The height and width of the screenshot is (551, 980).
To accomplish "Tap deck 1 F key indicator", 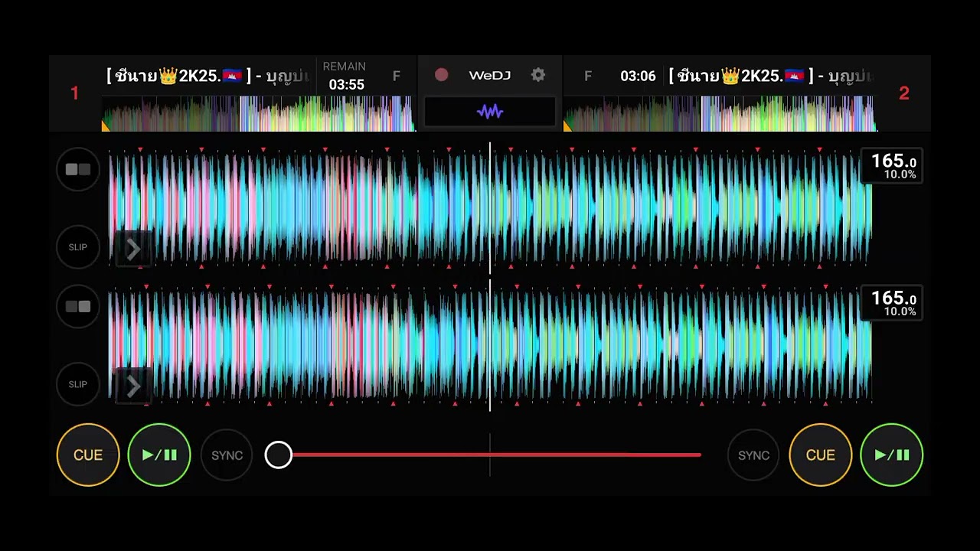I will pos(396,76).
